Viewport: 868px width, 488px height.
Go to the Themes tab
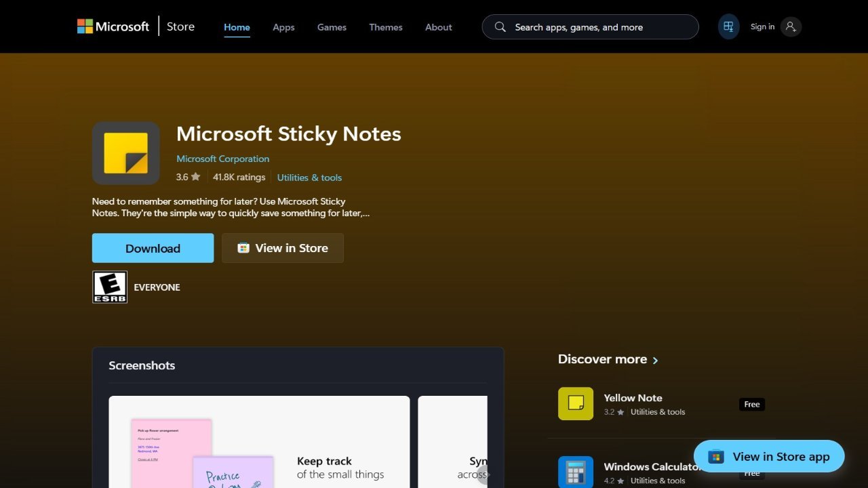coord(386,27)
